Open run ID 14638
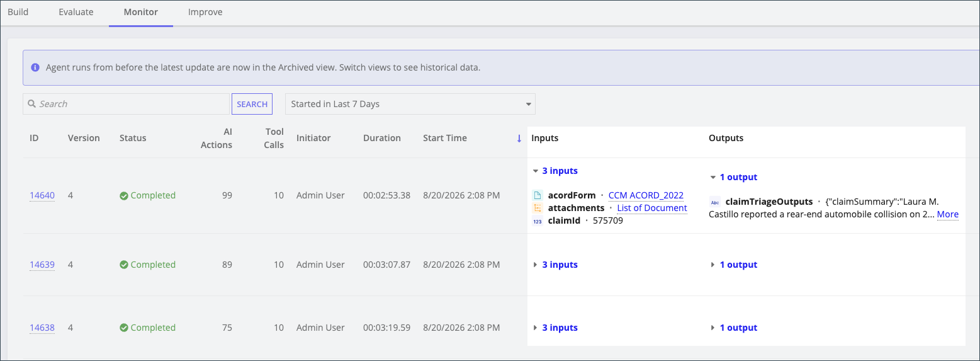The image size is (980, 361). click(x=42, y=328)
